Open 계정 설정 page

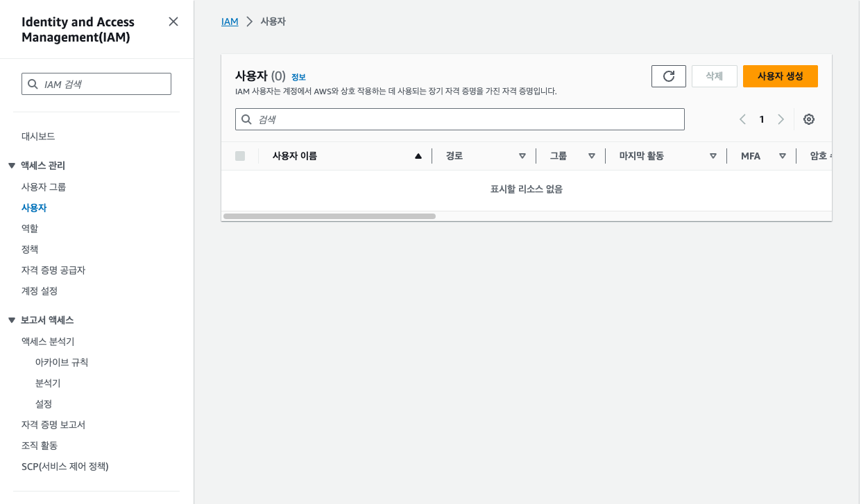[40, 291]
